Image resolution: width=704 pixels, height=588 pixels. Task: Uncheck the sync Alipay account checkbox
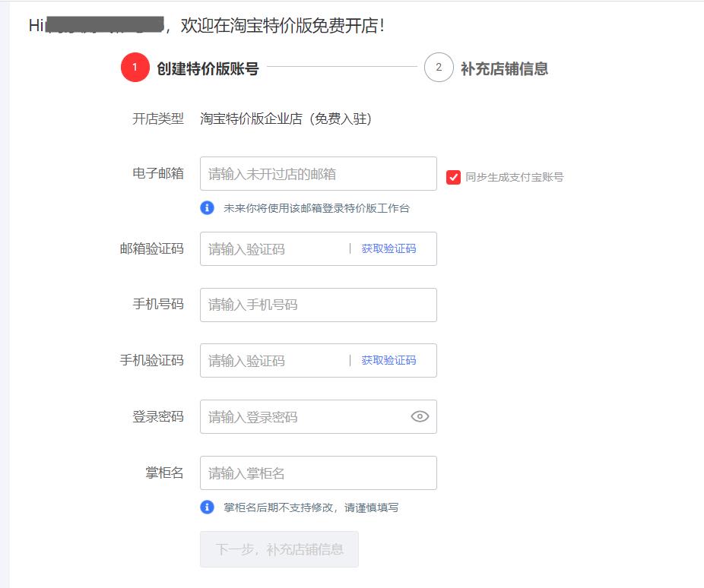pyautogui.click(x=453, y=177)
